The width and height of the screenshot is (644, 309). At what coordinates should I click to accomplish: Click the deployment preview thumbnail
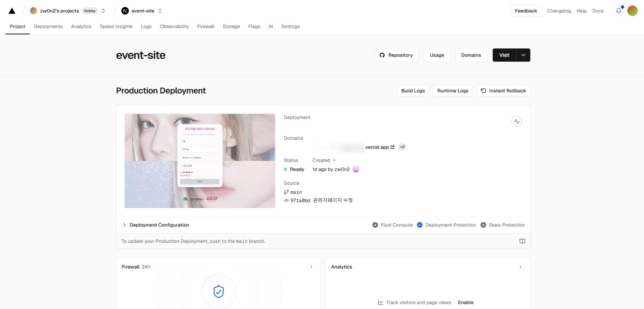(x=199, y=160)
